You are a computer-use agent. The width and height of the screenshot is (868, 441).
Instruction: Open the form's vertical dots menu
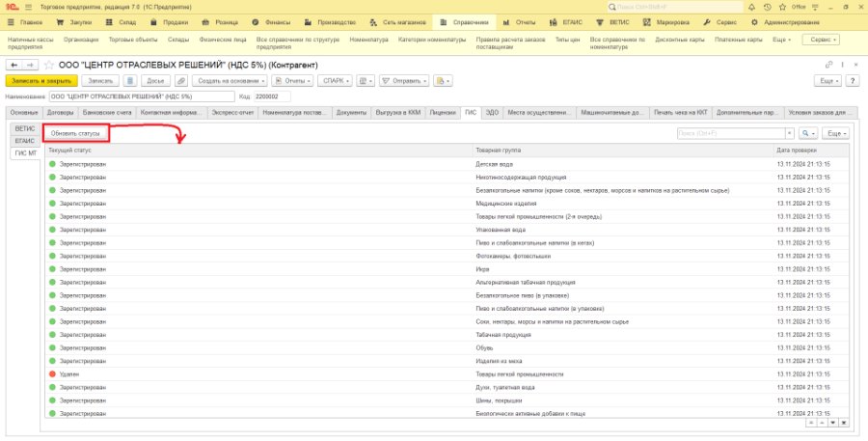pos(843,65)
